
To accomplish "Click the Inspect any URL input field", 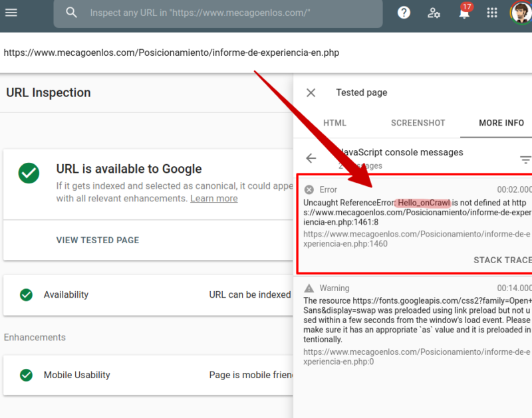I will click(x=218, y=12).
